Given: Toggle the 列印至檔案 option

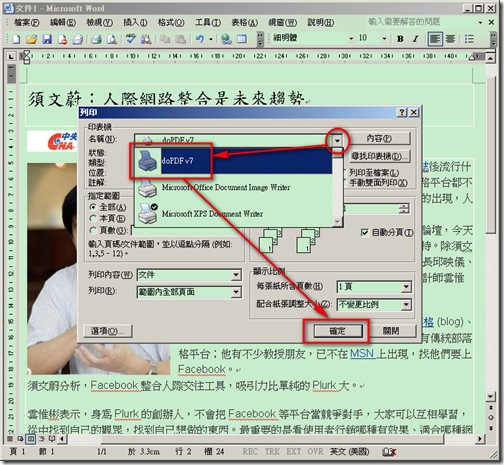Looking at the screenshot, I should (374, 173).
